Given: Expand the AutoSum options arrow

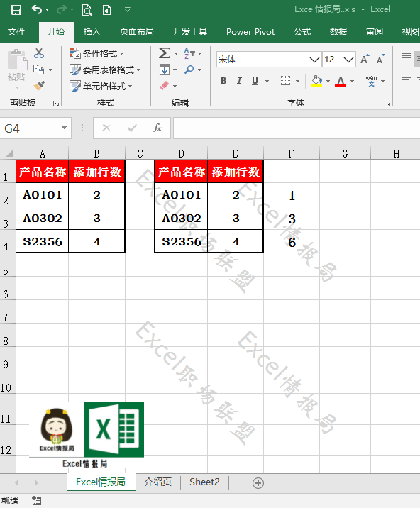Looking at the screenshot, I should tap(176, 53).
